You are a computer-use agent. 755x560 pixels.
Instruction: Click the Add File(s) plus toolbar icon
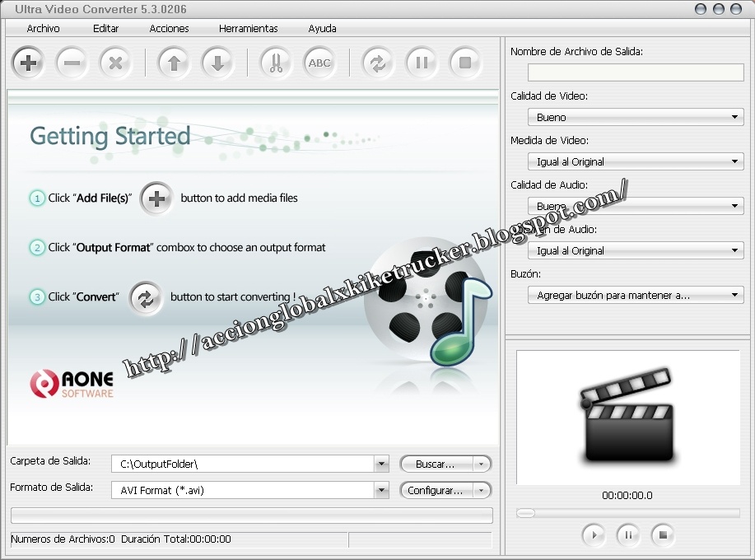pos(29,63)
